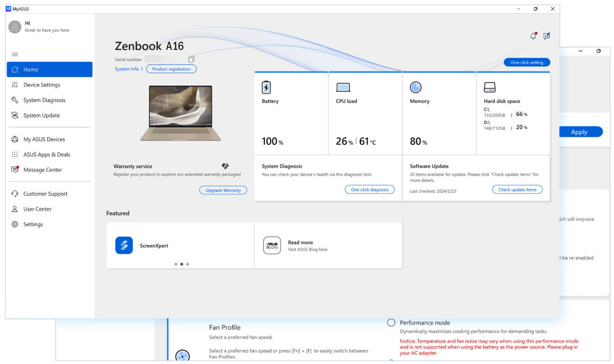Maximize the background window
Viewport: 614px width, 364px height.
pyautogui.click(x=598, y=51)
